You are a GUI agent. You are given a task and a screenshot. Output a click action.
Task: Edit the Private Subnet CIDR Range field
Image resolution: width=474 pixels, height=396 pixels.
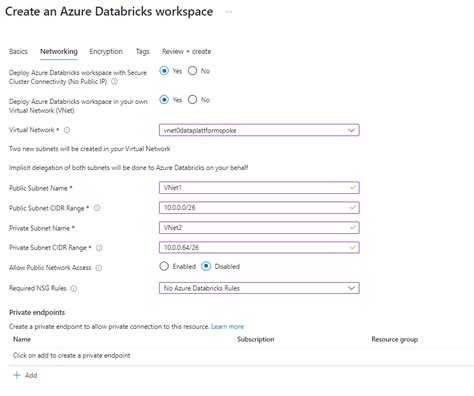click(259, 247)
